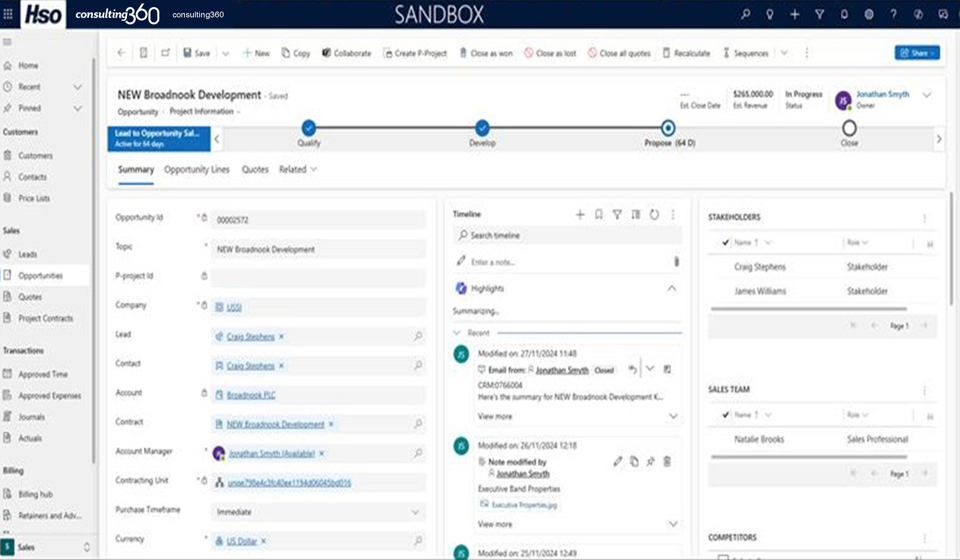The height and width of the screenshot is (560, 960).
Task: Open the help question mark icon
Action: click(x=893, y=14)
